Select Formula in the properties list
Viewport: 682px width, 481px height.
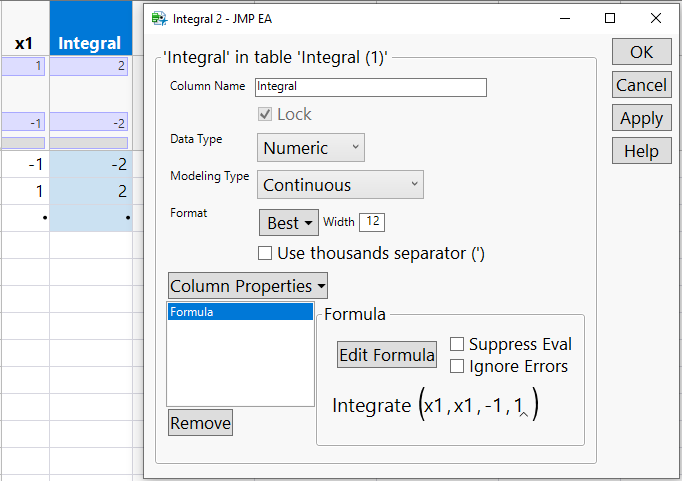click(240, 312)
